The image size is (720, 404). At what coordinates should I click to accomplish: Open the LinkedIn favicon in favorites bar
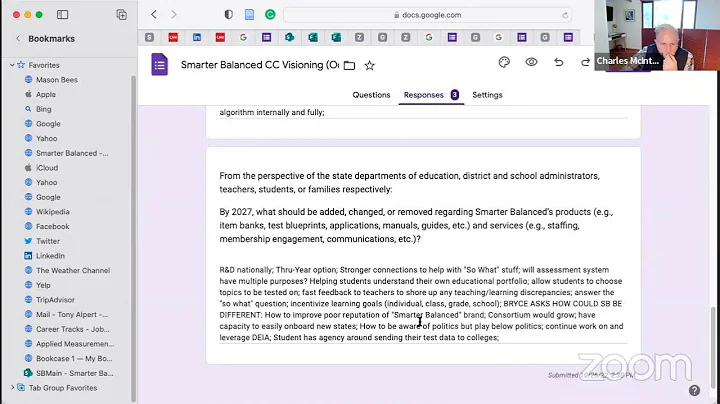(x=197, y=38)
